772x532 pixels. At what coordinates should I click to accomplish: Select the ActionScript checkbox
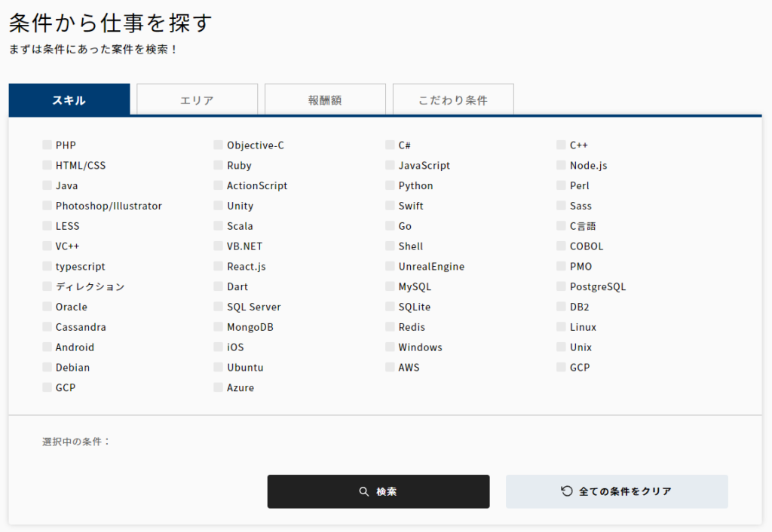[218, 185]
